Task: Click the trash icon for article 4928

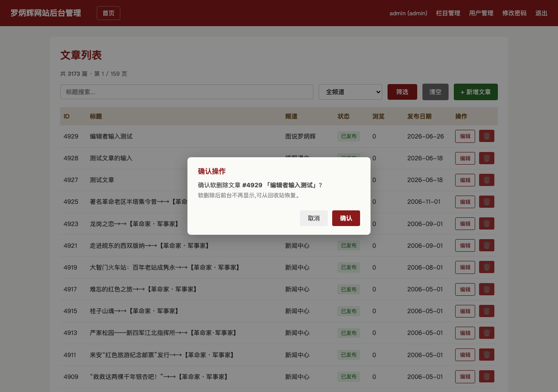Action: click(x=487, y=158)
